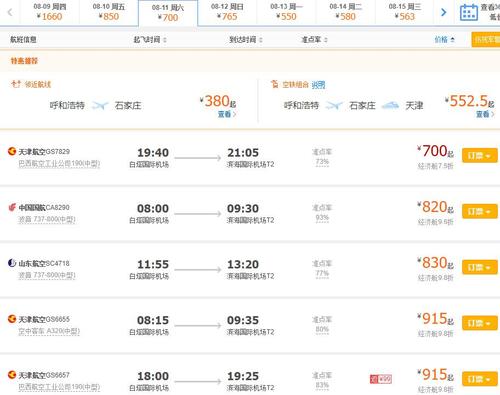
Task: Click the ¥700 price of GS7829
Action: [x=435, y=151]
